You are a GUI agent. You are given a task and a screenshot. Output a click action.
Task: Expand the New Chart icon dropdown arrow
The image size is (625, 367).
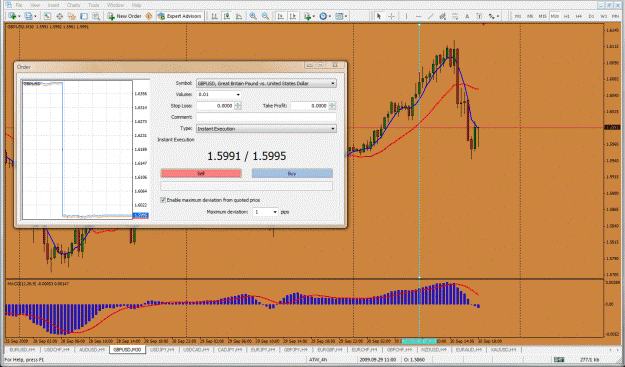[19, 16]
